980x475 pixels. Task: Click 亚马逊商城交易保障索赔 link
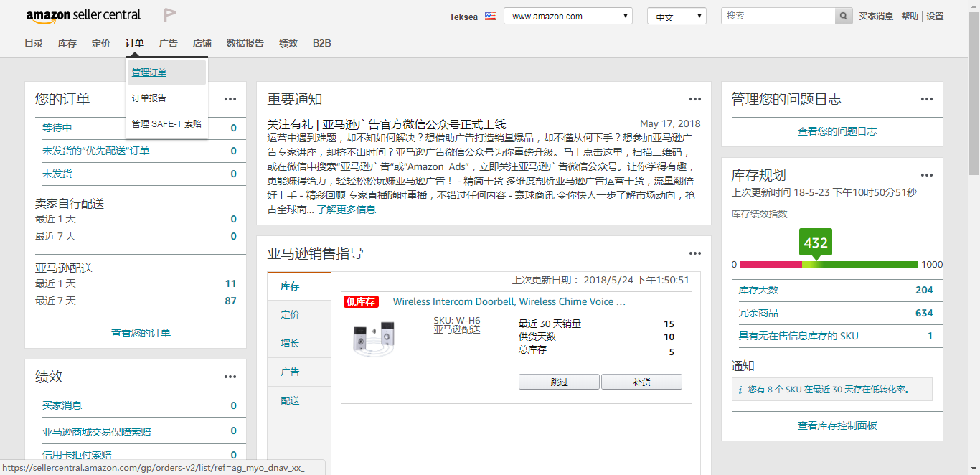click(97, 432)
